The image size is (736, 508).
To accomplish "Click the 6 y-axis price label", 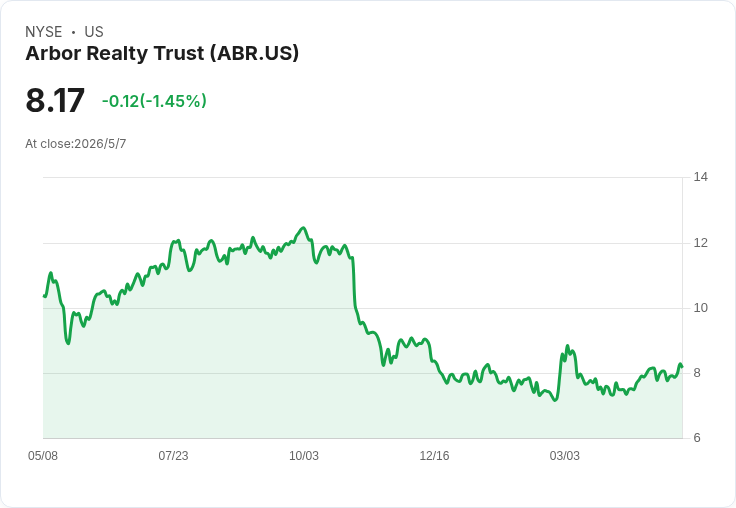I will tap(697, 438).
